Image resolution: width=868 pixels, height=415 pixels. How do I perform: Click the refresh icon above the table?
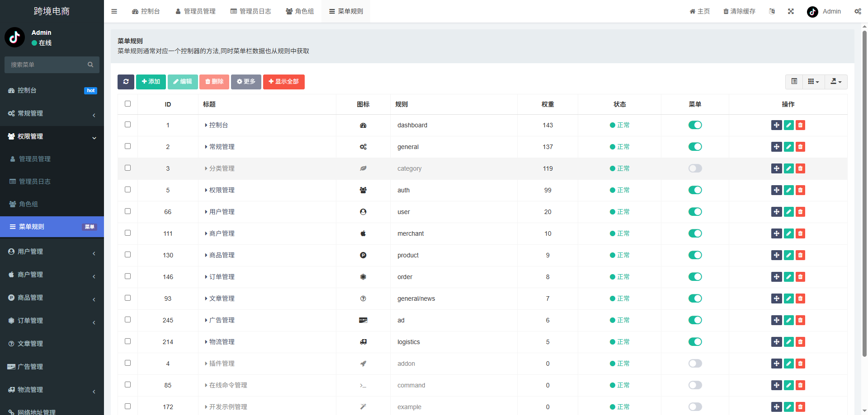point(126,82)
